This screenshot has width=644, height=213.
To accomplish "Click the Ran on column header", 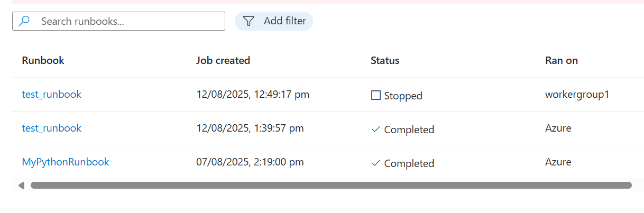I will [x=562, y=60].
